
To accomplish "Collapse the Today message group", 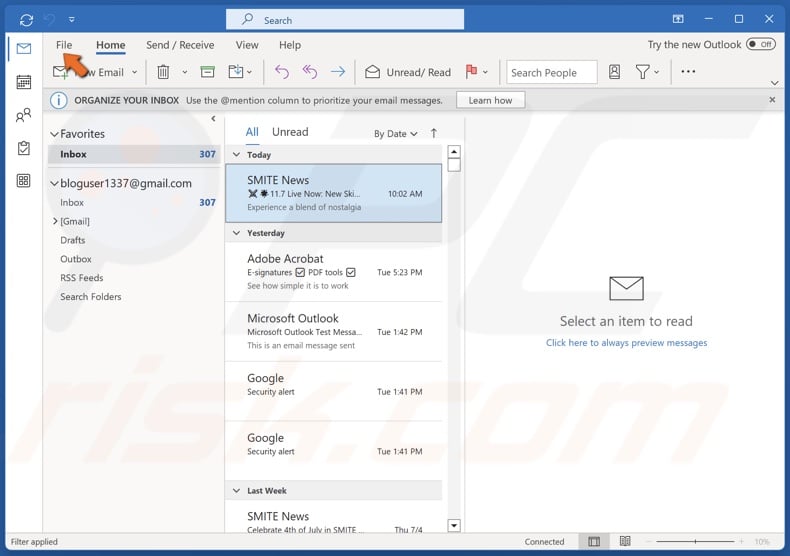I will pyautogui.click(x=236, y=155).
